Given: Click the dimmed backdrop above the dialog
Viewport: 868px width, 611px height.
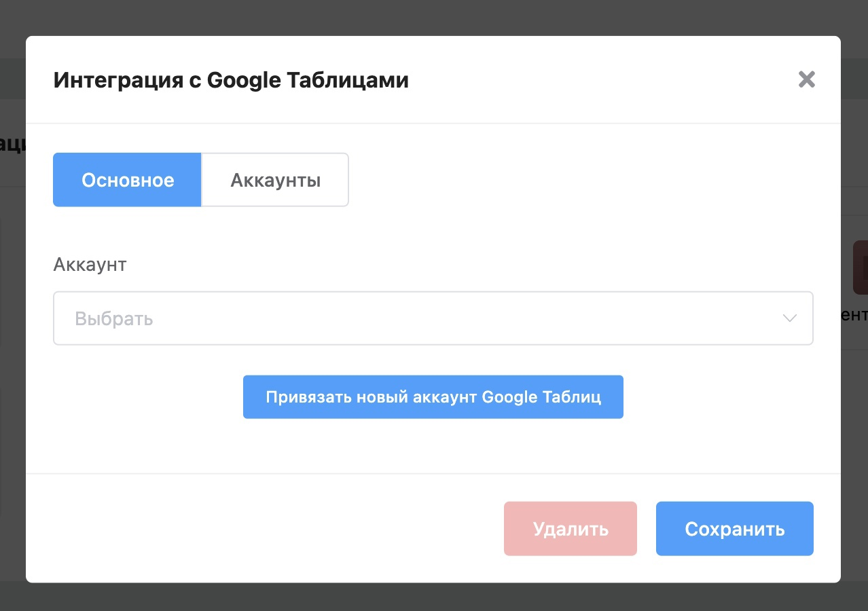Looking at the screenshot, I should pyautogui.click(x=433, y=17).
